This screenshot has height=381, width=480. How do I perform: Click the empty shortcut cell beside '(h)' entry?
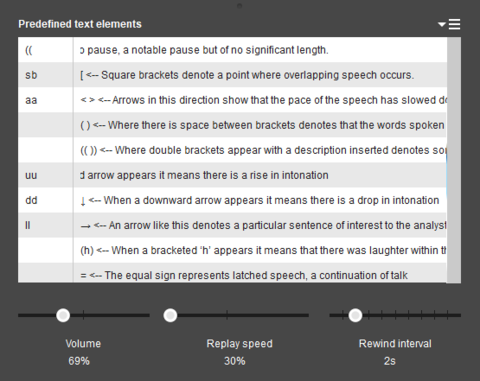pos(46,250)
